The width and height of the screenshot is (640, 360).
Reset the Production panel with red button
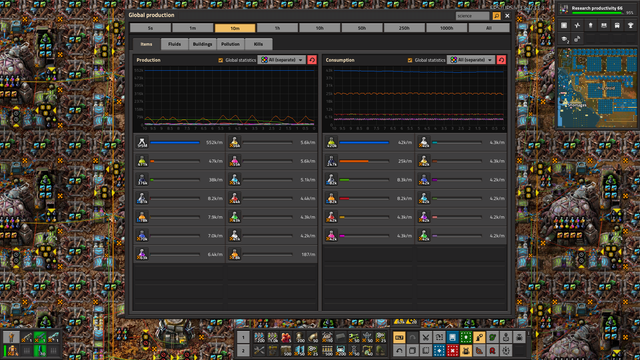(x=312, y=60)
